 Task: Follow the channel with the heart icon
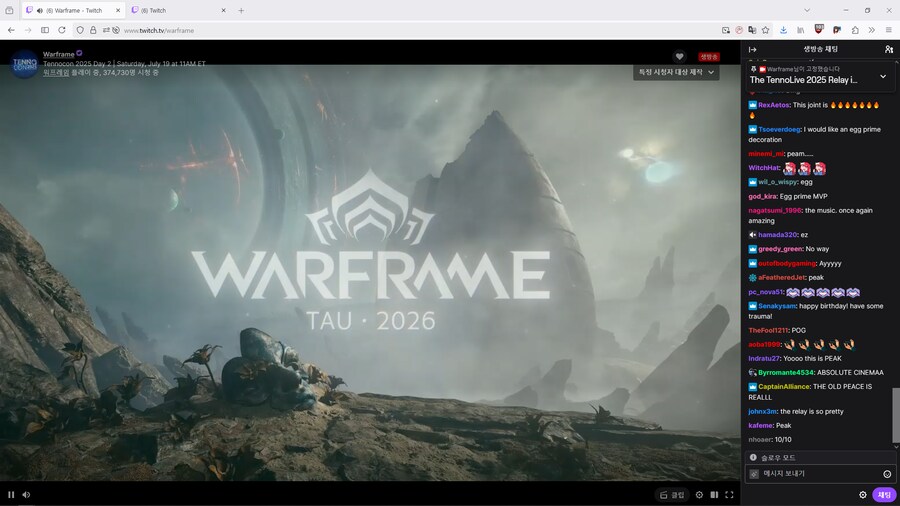click(x=679, y=56)
